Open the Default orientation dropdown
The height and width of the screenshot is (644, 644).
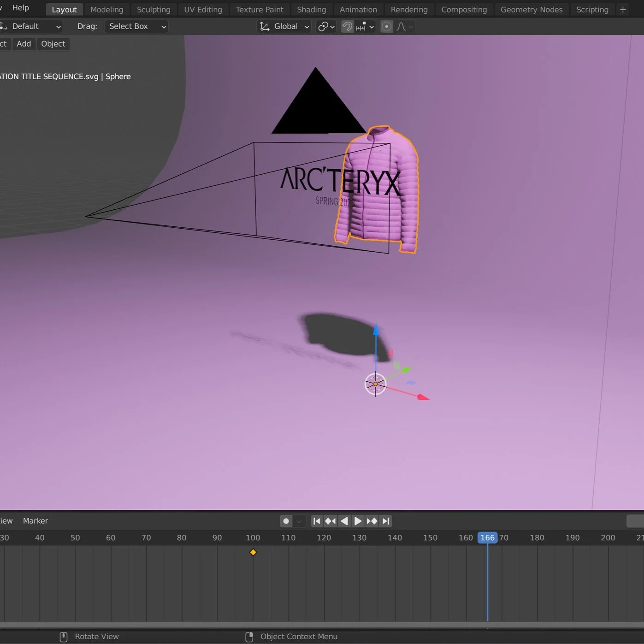tap(31, 27)
